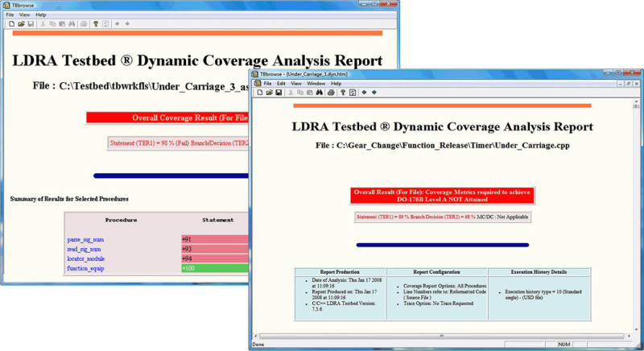This screenshot has height=351, width=644.
Task: Click the Report Production table header
Action: click(340, 272)
